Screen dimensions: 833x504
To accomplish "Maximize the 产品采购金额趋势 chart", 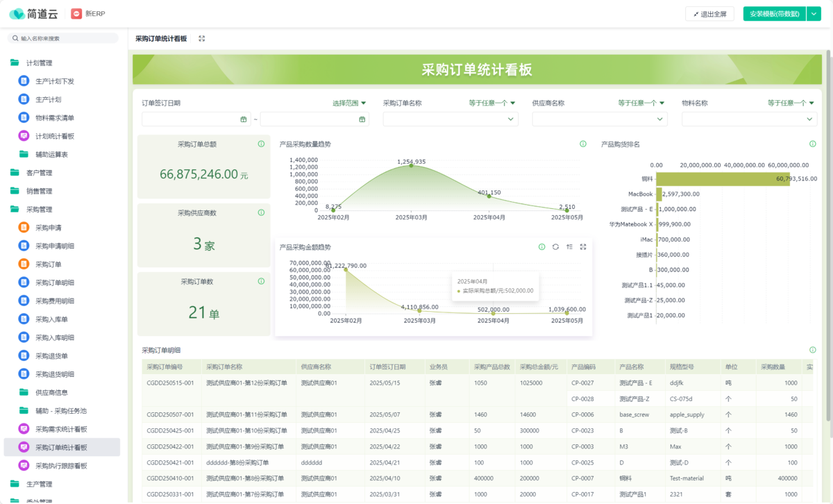I will [x=583, y=246].
